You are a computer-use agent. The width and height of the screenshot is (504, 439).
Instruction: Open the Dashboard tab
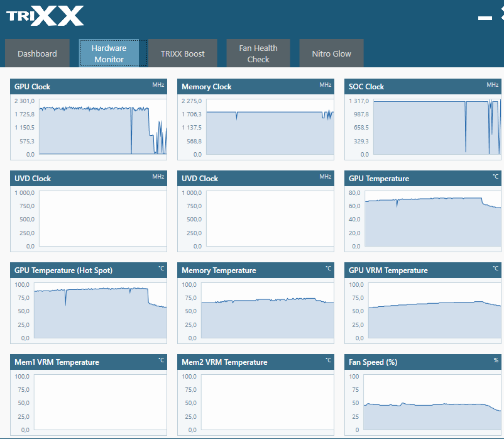pos(37,53)
